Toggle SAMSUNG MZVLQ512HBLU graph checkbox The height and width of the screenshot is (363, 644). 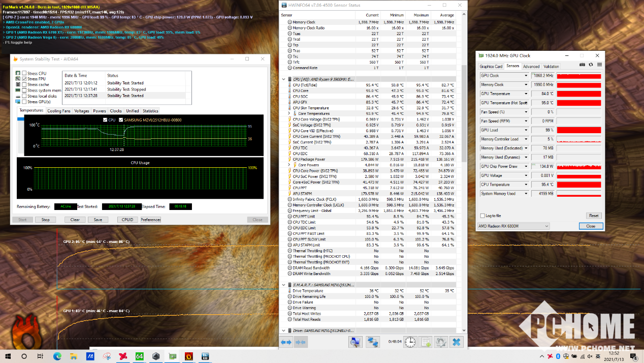point(121,120)
